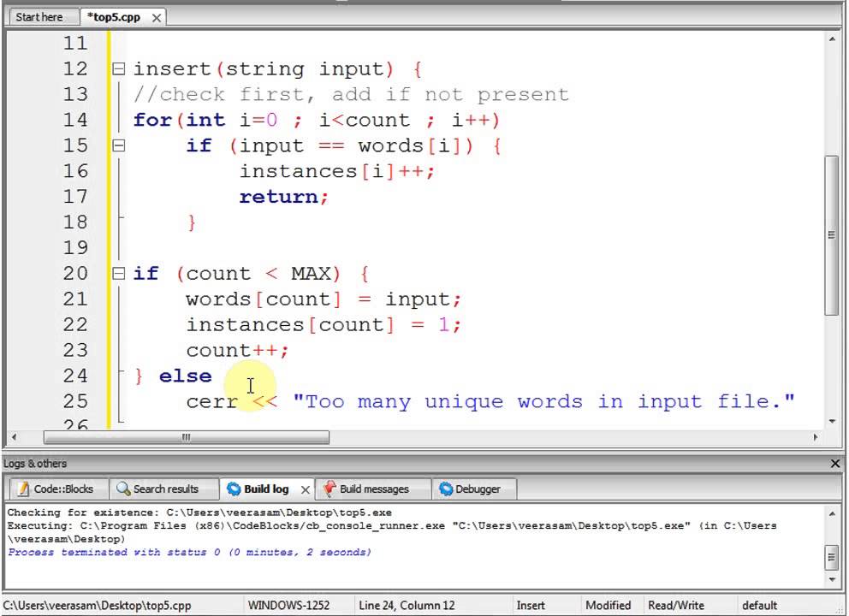The height and width of the screenshot is (616, 849).
Task: Click the editor scroll right arrow
Action: (816, 437)
